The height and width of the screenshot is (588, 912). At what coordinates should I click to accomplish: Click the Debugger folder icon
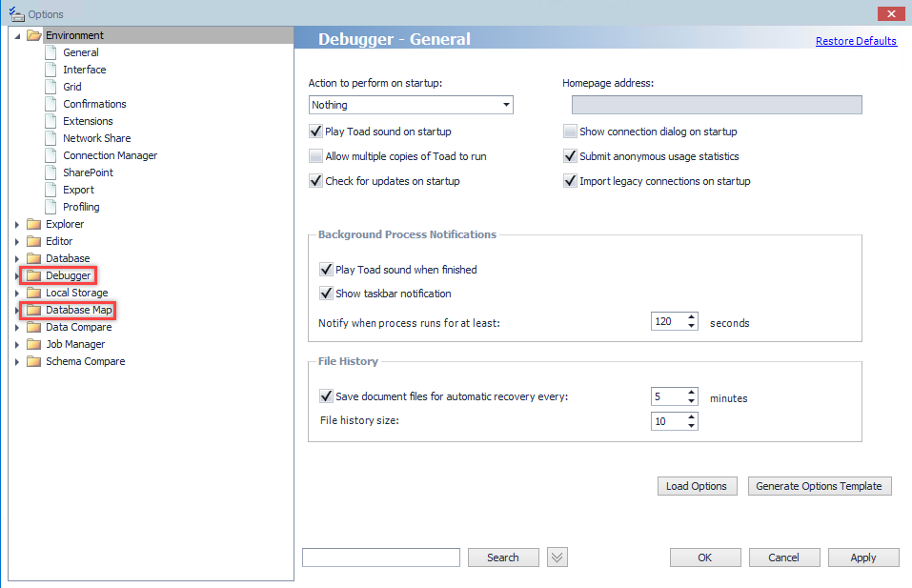(34, 275)
